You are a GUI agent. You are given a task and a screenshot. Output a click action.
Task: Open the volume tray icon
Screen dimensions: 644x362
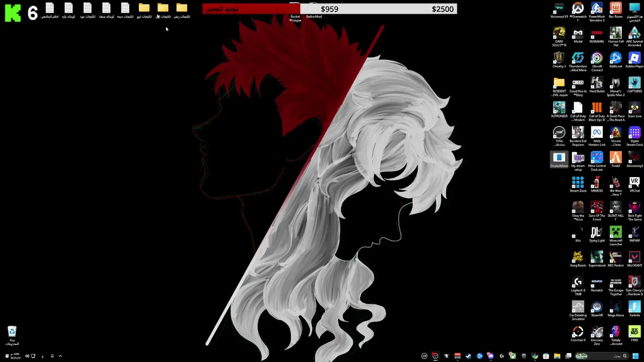tap(27, 356)
